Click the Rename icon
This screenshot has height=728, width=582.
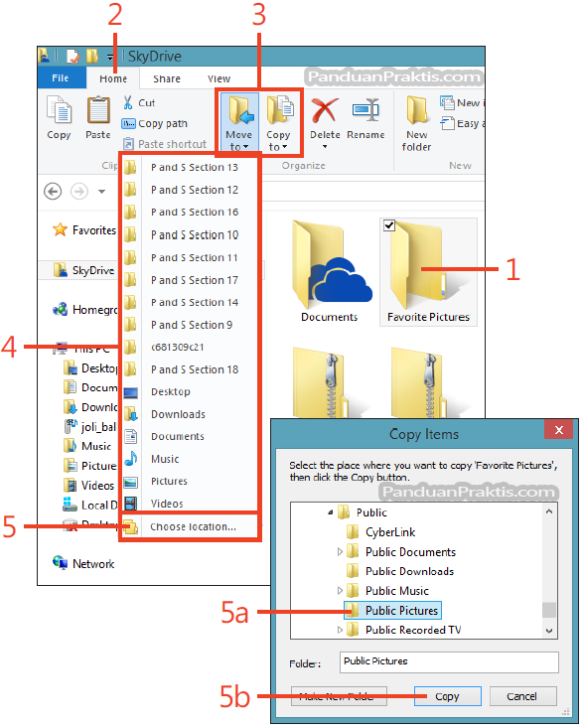[365, 110]
